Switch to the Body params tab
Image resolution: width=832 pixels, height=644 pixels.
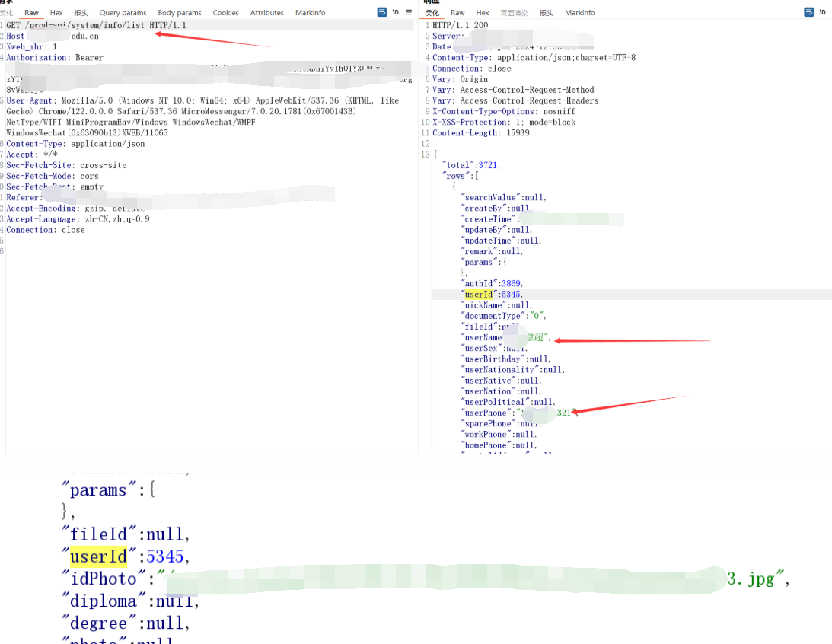click(180, 13)
